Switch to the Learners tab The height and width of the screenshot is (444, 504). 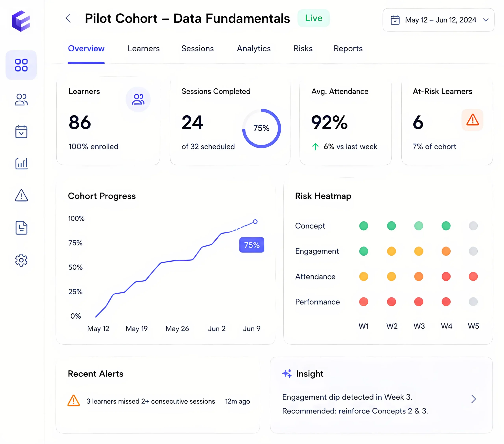click(144, 49)
